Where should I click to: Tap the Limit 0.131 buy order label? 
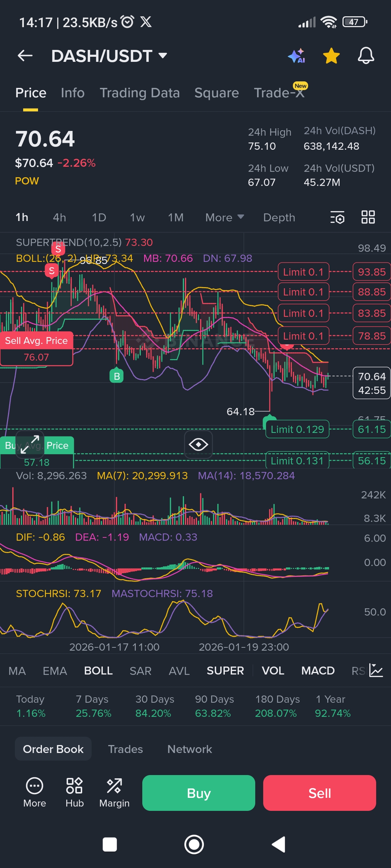(x=297, y=460)
